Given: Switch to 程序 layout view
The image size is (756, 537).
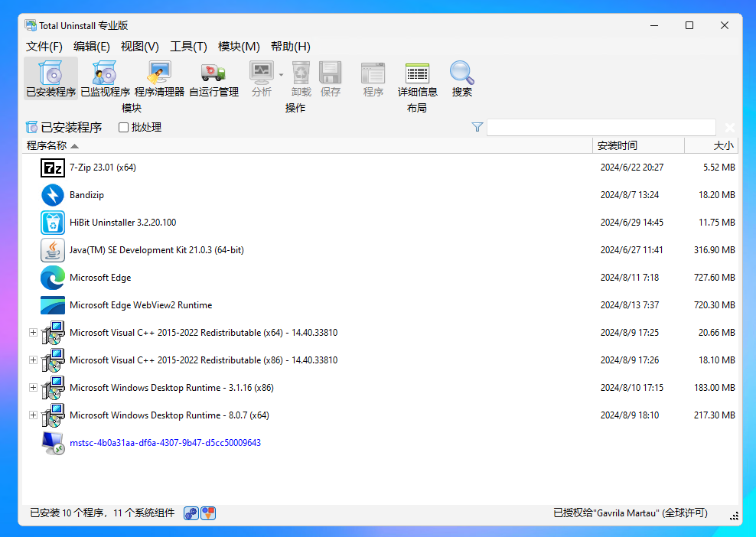Looking at the screenshot, I should pyautogui.click(x=373, y=79).
